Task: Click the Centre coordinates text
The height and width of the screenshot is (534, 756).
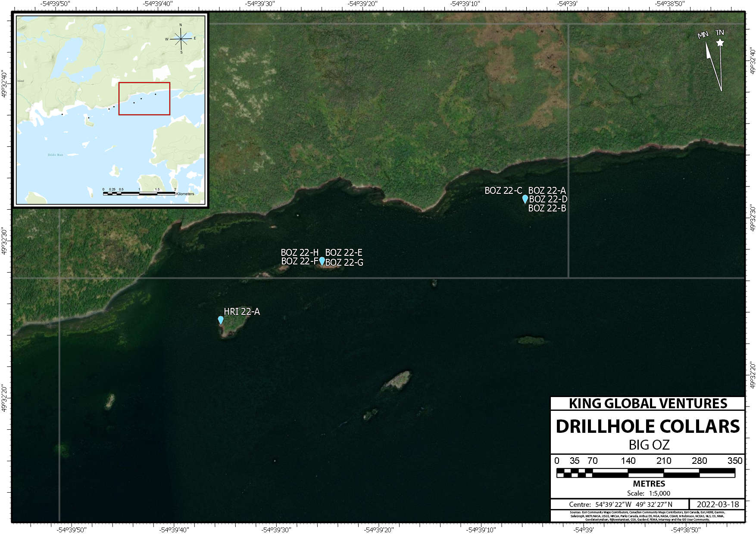Action: (620, 504)
